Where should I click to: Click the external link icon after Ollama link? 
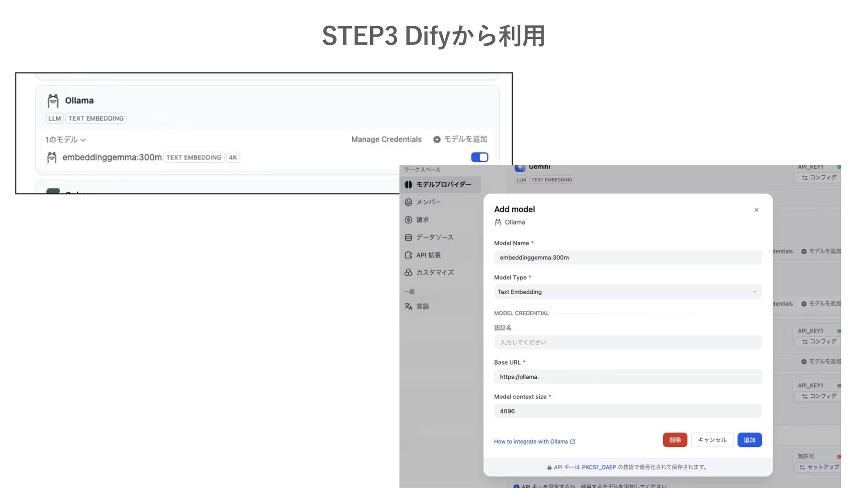572,442
